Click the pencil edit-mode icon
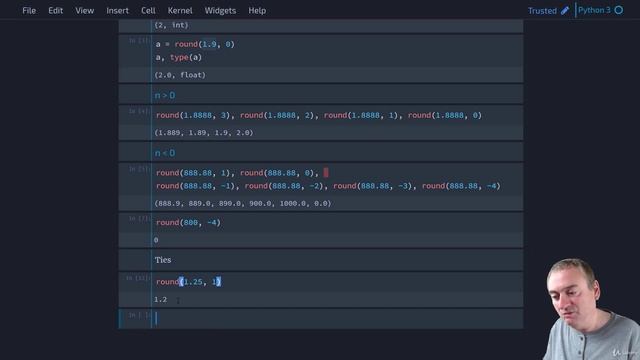 [565, 11]
